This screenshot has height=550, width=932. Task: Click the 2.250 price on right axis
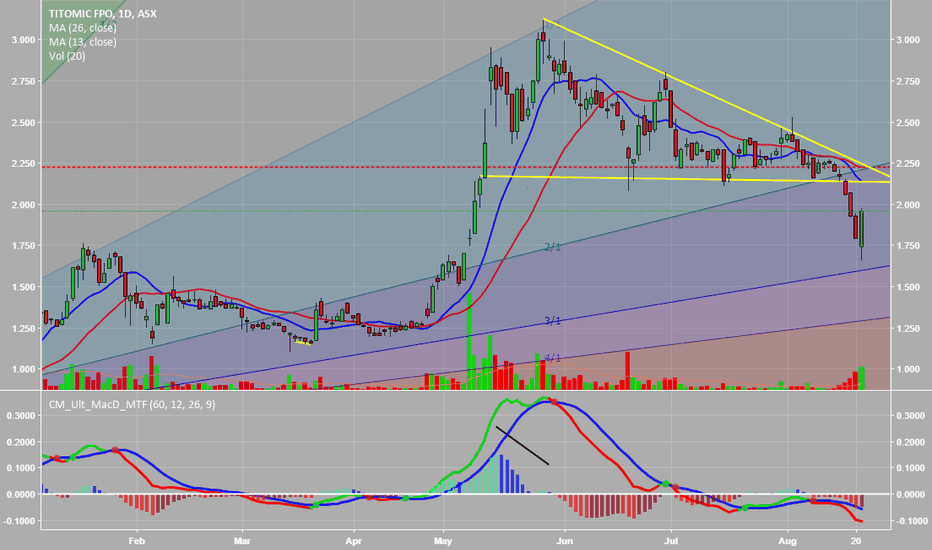click(x=908, y=164)
